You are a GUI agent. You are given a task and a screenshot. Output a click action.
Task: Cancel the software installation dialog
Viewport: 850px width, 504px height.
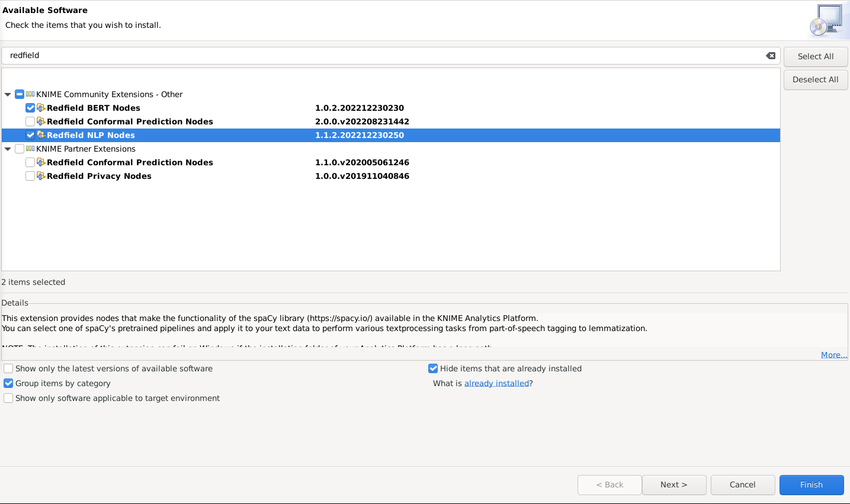click(743, 484)
